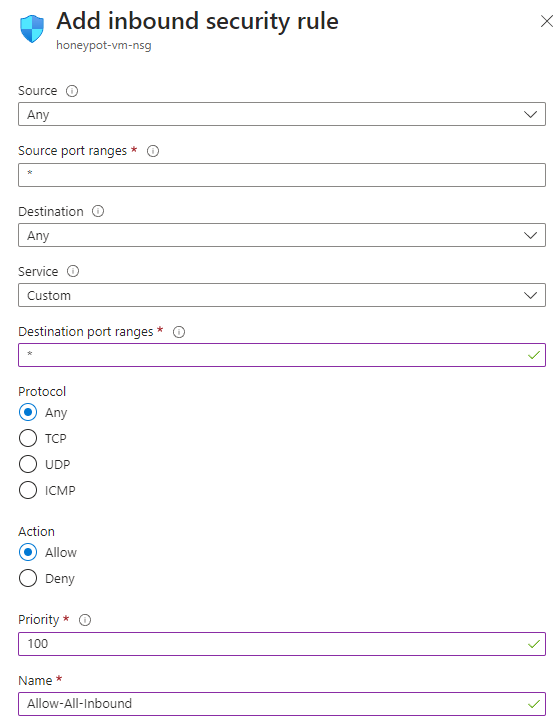This screenshot has height=724, width=560.
Task: Click the info icon next to Source
Action: tap(72, 90)
